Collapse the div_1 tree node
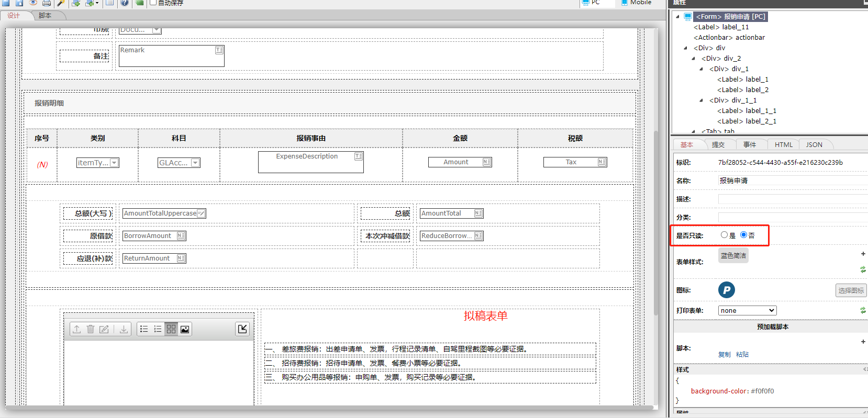The height and width of the screenshot is (418, 868). [x=702, y=69]
